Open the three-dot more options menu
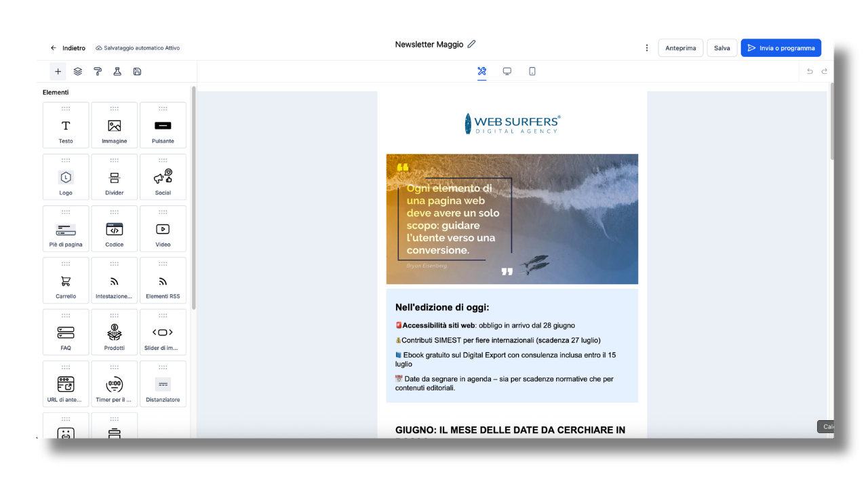 tap(646, 48)
